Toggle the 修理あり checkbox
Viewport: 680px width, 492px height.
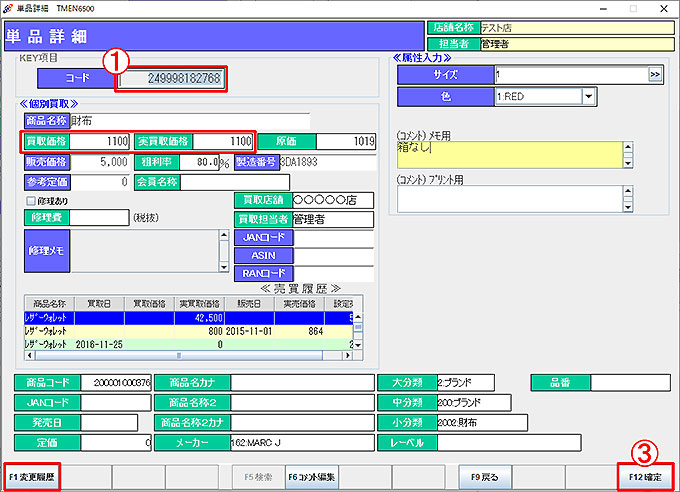30,201
